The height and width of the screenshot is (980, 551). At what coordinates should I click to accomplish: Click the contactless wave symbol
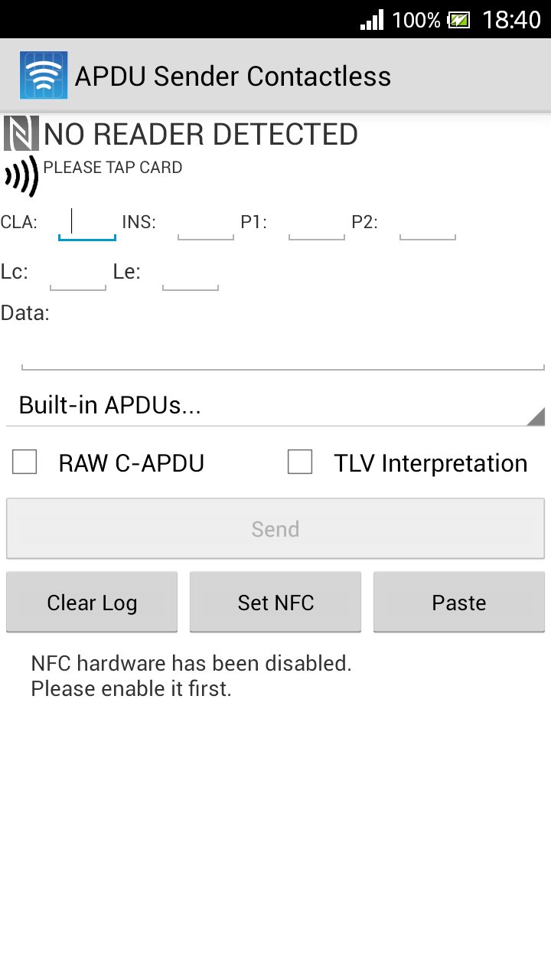click(23, 176)
